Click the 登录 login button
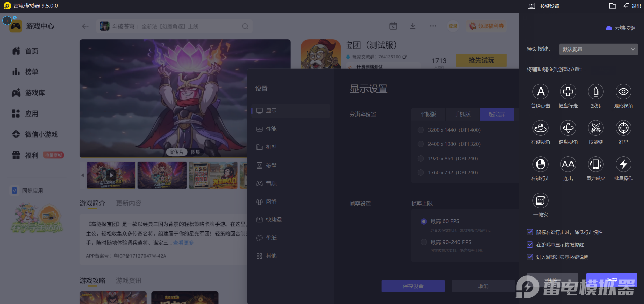 pyautogui.click(x=453, y=26)
